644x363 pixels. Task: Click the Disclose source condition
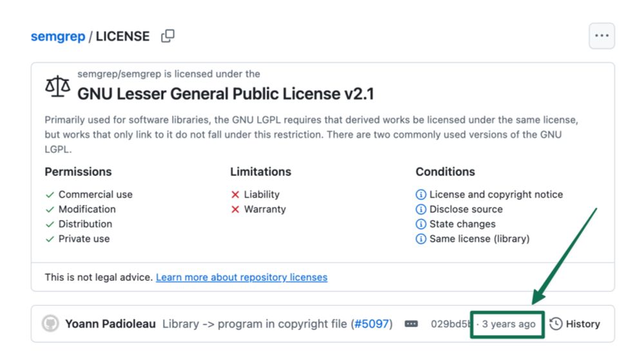(466, 210)
